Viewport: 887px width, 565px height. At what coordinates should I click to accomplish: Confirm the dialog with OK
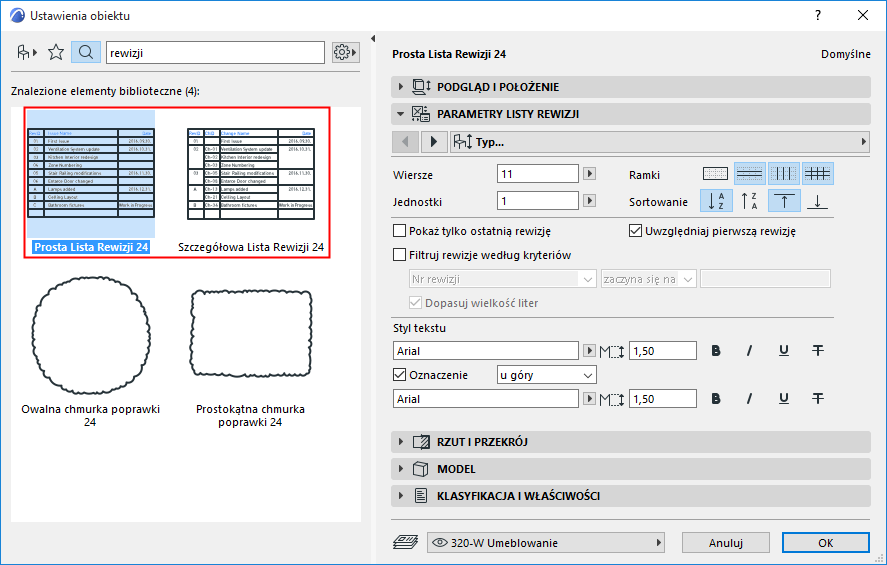tap(825, 543)
